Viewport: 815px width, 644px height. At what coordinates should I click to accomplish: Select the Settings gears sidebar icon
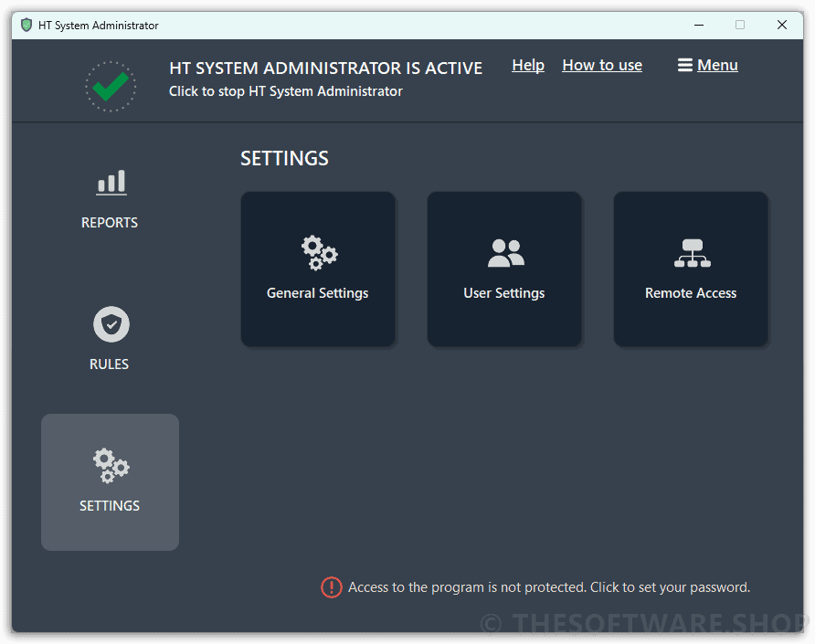[111, 465]
